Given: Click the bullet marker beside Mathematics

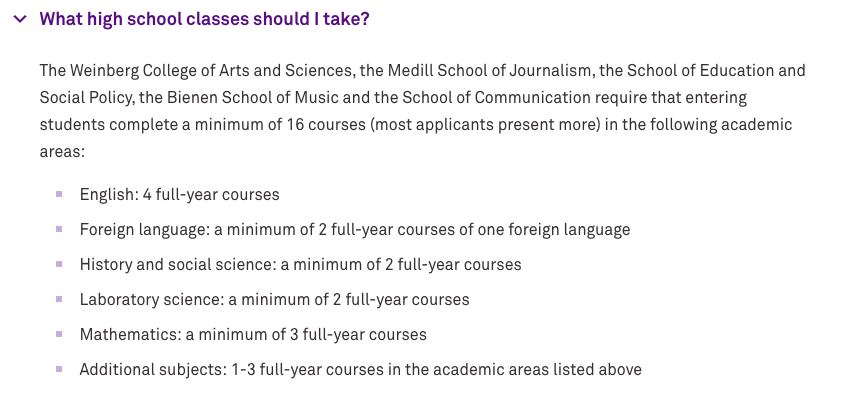Looking at the screenshot, I should click(59, 334).
